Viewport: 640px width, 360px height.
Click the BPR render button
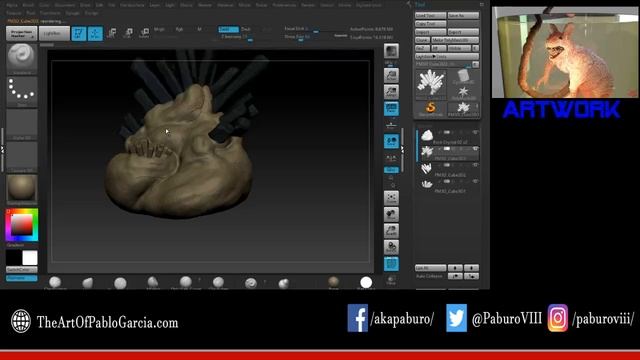[x=391, y=51]
